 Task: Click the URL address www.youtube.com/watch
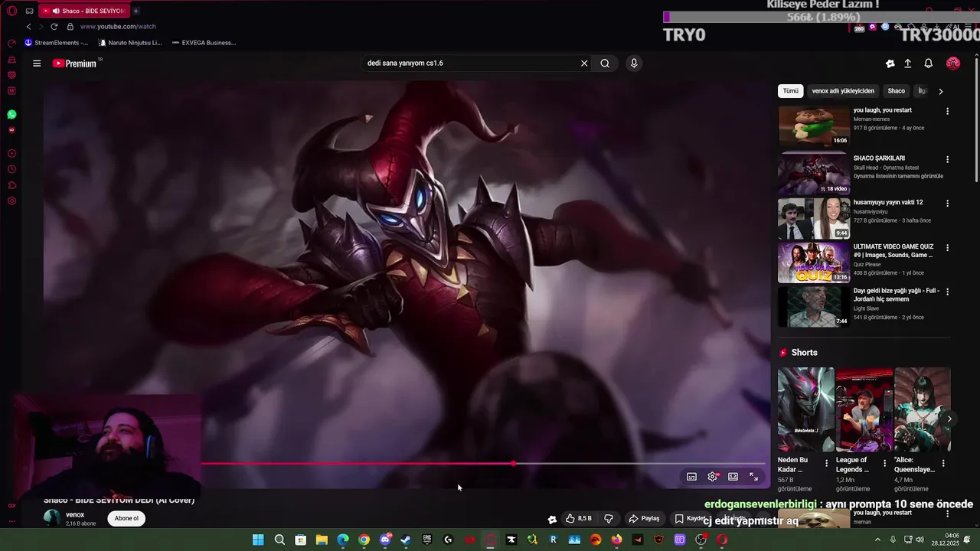click(x=118, y=27)
